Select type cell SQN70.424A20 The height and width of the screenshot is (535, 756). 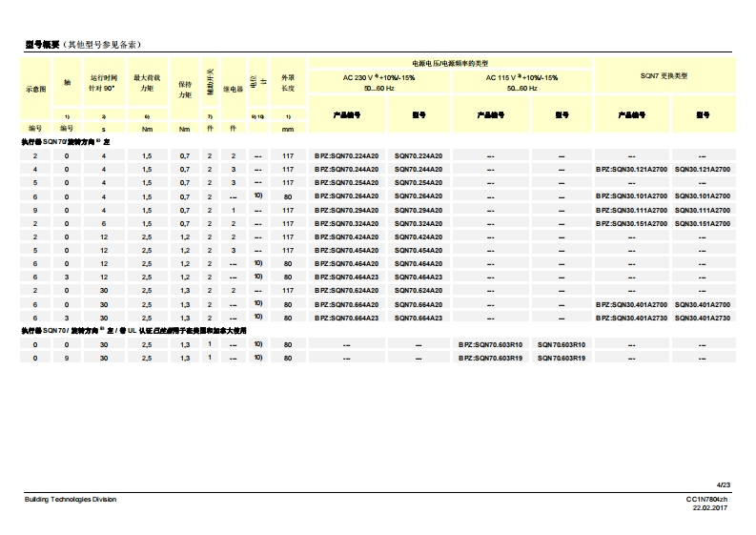(419, 236)
